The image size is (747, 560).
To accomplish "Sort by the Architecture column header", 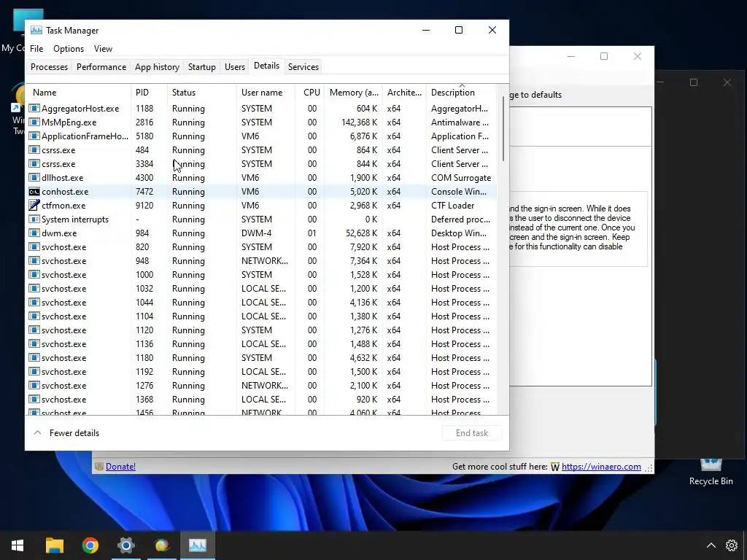I will [x=404, y=93].
